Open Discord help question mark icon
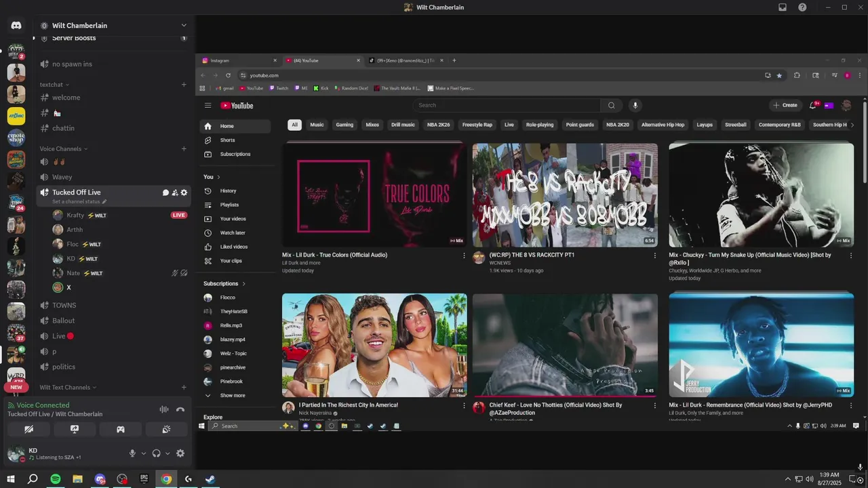 pos(802,7)
